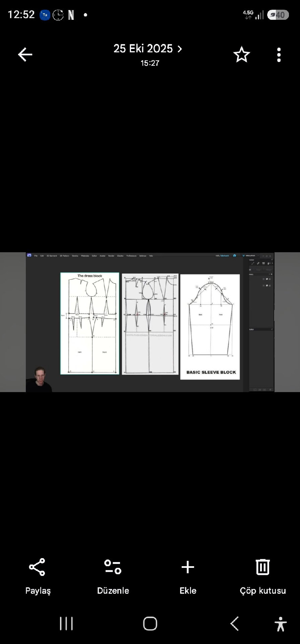The height and width of the screenshot is (644, 300).
Task: Tap the clock notification icon in status bar
Action: pyautogui.click(x=58, y=15)
